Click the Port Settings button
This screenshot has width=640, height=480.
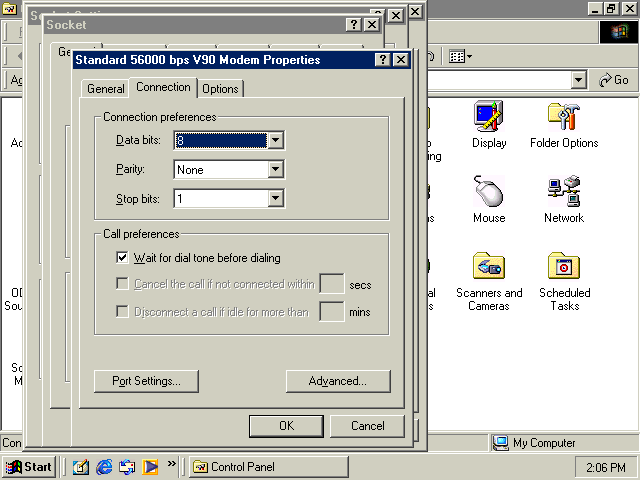coord(146,381)
